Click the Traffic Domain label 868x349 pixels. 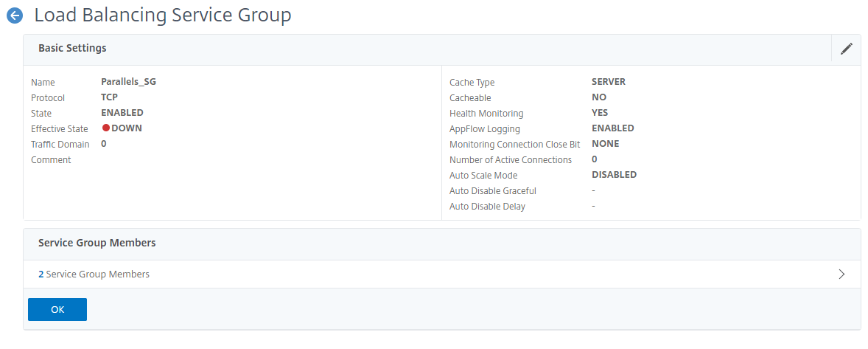click(x=60, y=144)
